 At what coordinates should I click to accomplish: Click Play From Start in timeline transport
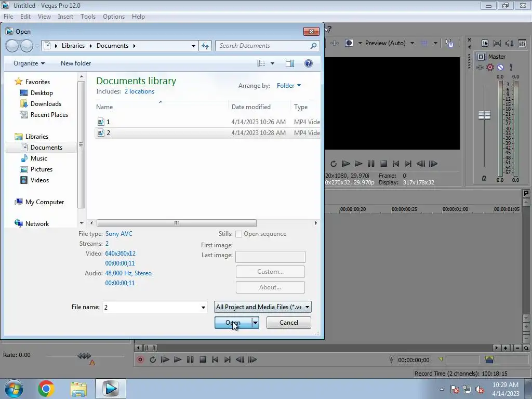[165, 360]
